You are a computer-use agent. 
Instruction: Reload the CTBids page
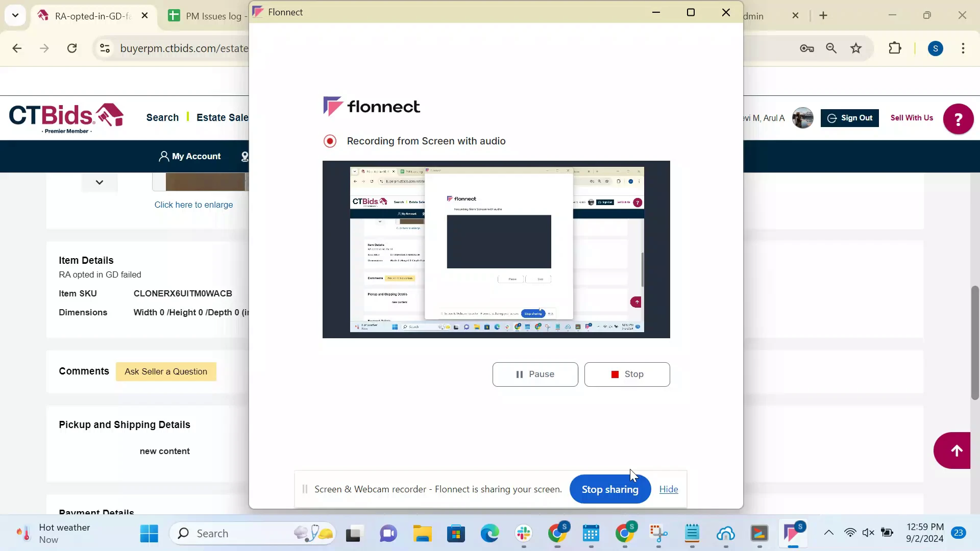(72, 48)
